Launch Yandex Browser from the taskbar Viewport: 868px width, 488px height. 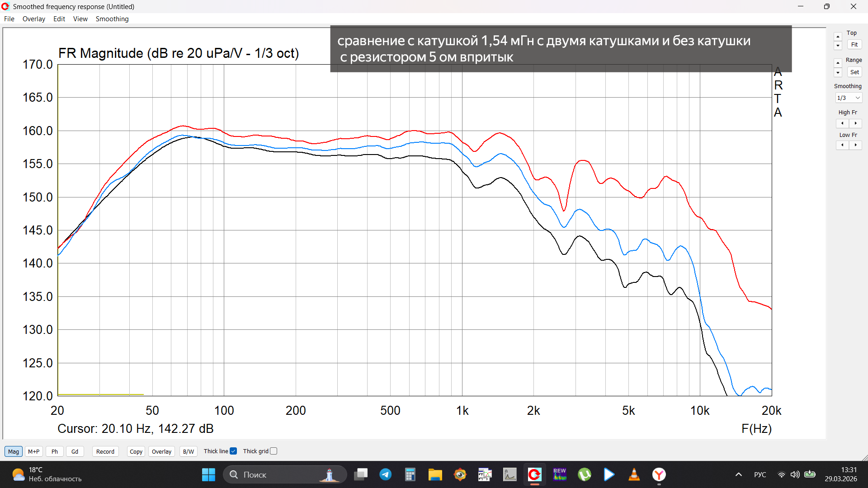coord(660,474)
